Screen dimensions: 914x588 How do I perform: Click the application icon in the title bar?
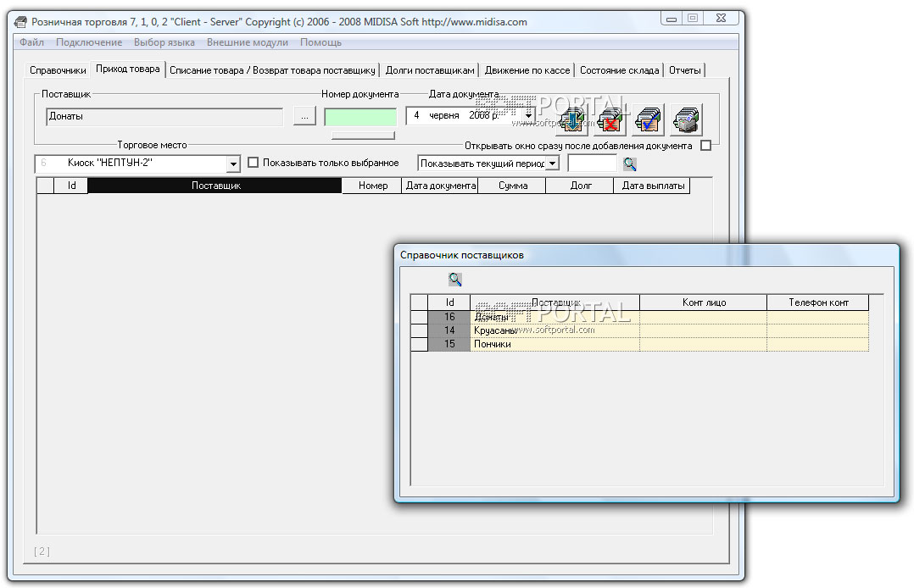point(20,22)
